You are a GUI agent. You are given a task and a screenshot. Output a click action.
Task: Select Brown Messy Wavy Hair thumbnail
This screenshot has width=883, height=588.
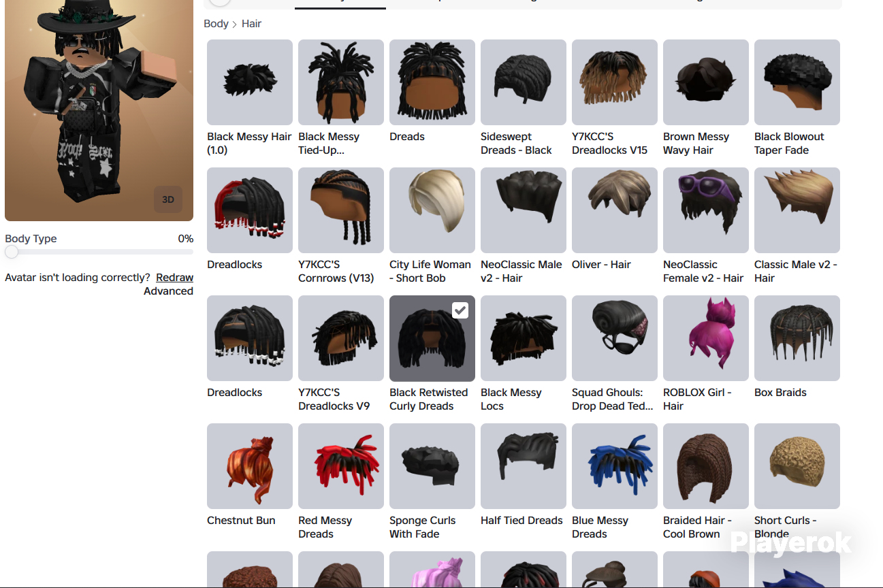point(706,82)
